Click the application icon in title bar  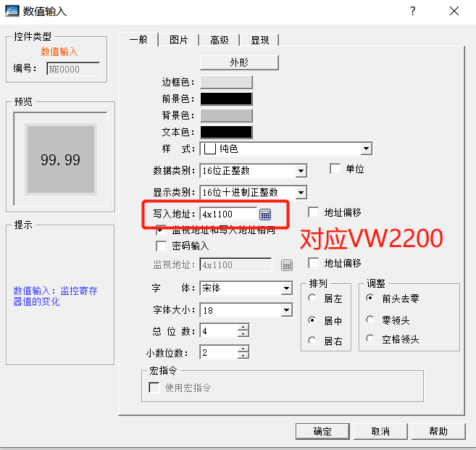[12, 12]
